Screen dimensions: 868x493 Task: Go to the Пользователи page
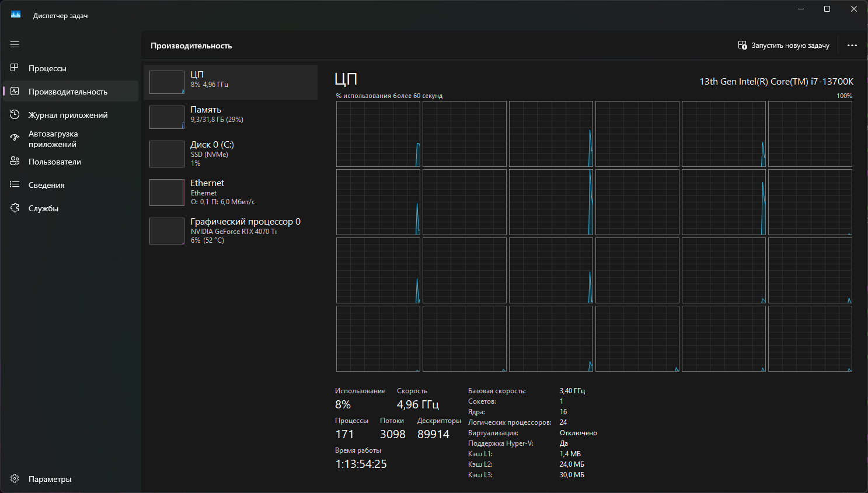coord(55,162)
